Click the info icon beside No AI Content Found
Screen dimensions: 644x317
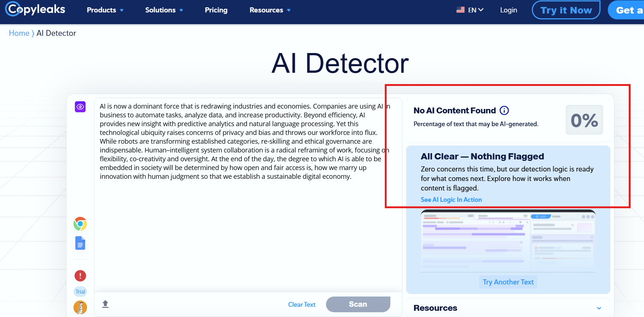504,110
